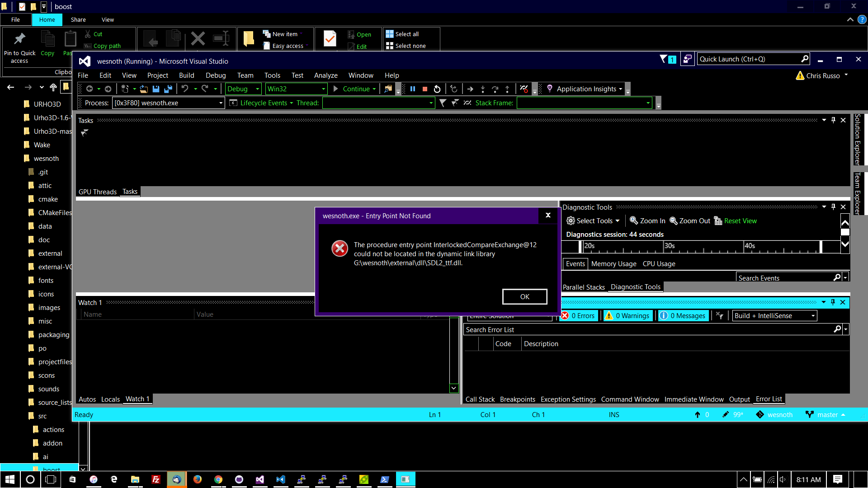Click the Restart debugging icon
Viewport: 868px width, 488px height.
[x=437, y=89]
